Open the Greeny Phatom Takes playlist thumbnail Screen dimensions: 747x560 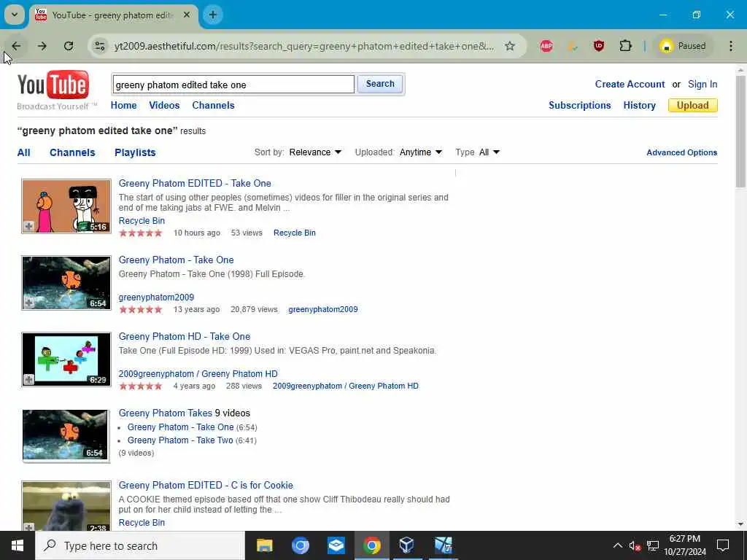[x=66, y=435]
